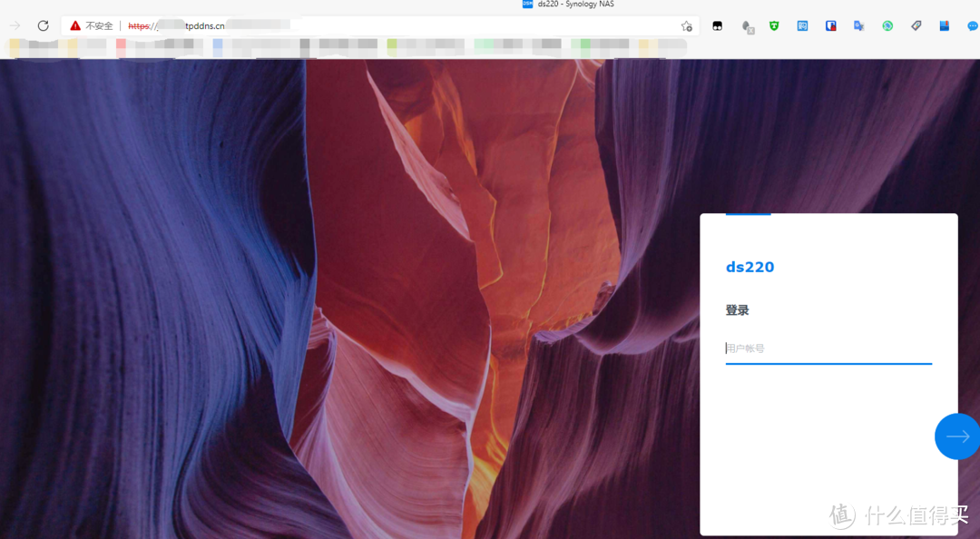Open Google Translate extension
Screen dimensions: 980x539
coord(859,25)
